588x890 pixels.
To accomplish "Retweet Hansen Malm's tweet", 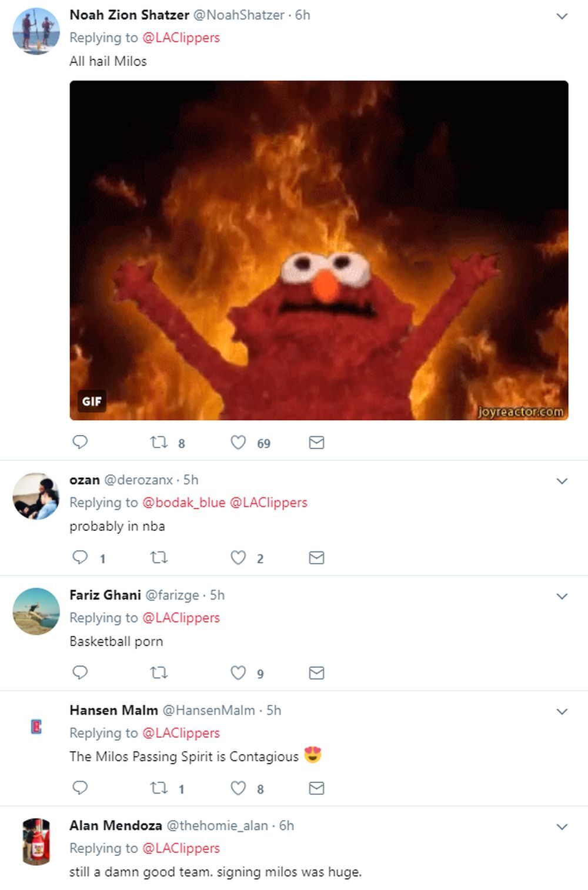I will 159,788.
